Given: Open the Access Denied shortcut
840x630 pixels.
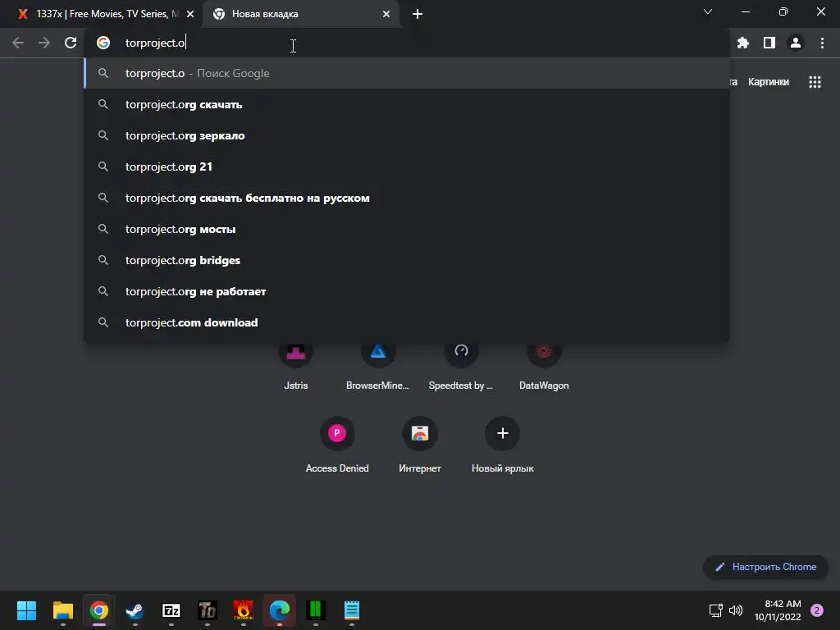Looking at the screenshot, I should coord(337,445).
